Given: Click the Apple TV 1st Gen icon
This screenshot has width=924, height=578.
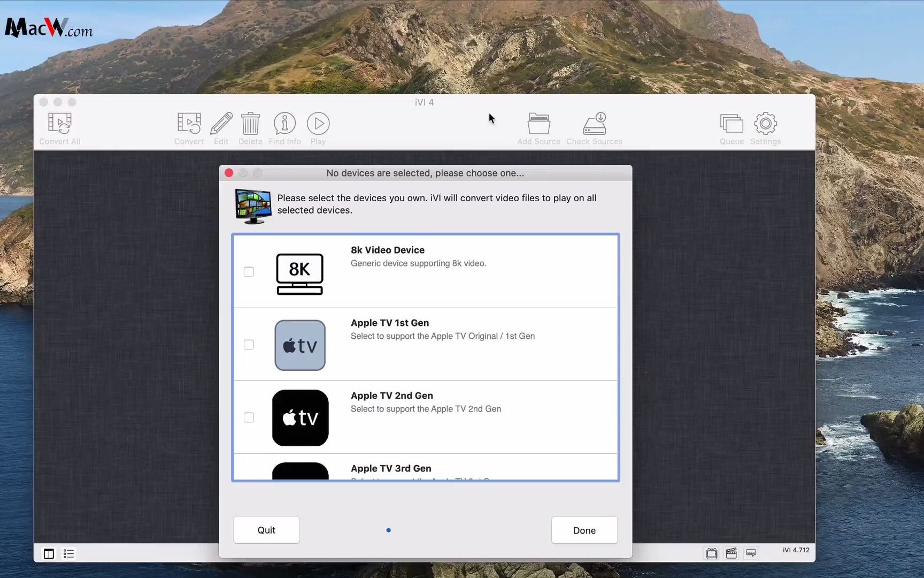Looking at the screenshot, I should click(300, 345).
